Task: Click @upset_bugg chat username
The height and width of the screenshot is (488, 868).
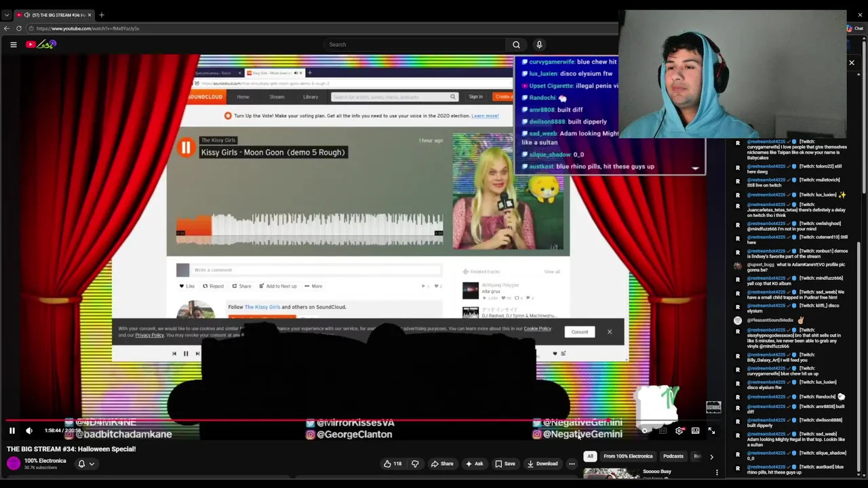Action: pos(760,264)
